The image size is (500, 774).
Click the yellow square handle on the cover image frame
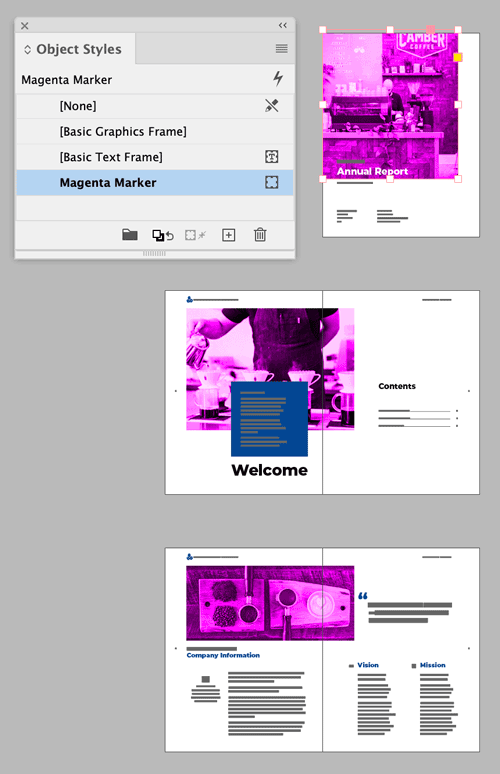pyautogui.click(x=458, y=57)
